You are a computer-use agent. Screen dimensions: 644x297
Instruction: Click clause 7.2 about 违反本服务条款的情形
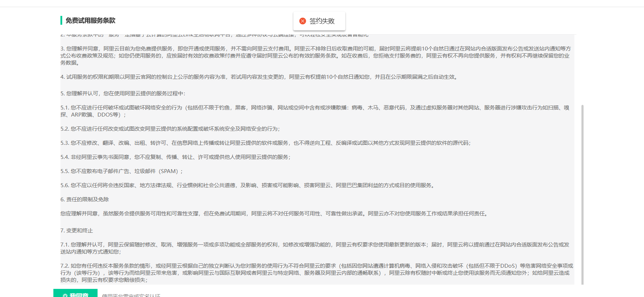pos(317,273)
